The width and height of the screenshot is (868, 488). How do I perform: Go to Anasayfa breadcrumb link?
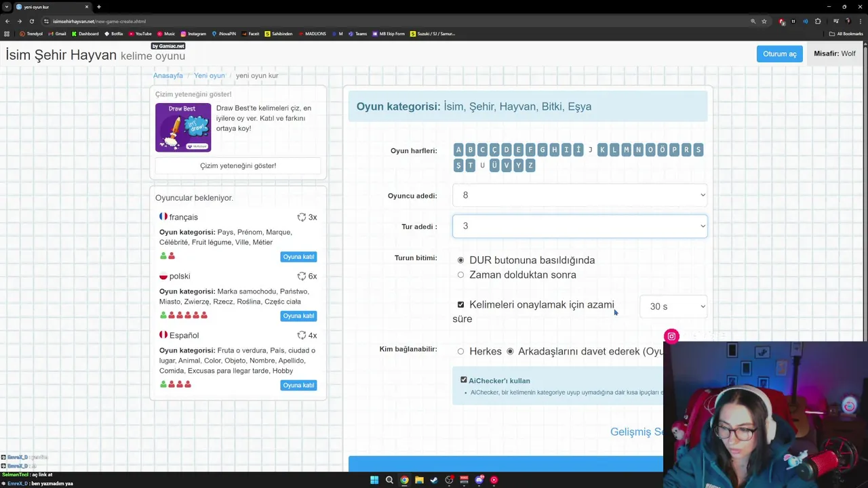pyautogui.click(x=167, y=75)
